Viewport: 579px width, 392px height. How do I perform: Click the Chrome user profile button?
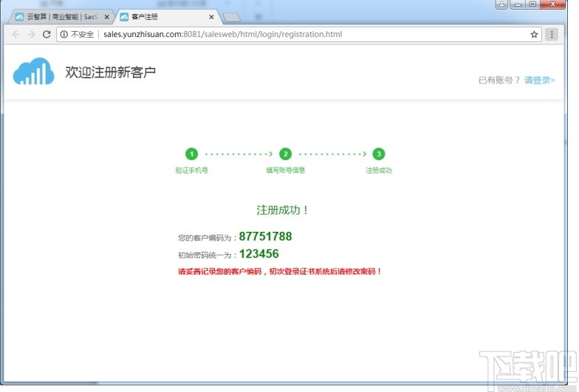[501, 4]
